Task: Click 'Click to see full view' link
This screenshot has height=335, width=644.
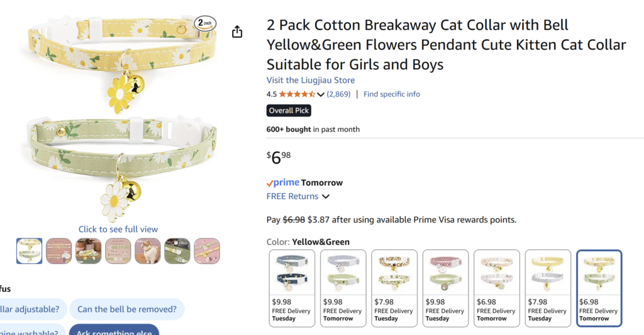Action: coord(118,229)
